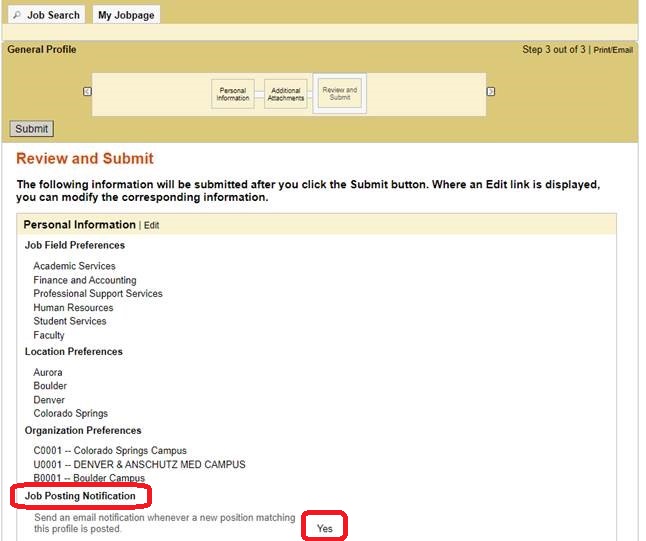
Task: Click the Organization Preferences heading
Action: (83, 430)
